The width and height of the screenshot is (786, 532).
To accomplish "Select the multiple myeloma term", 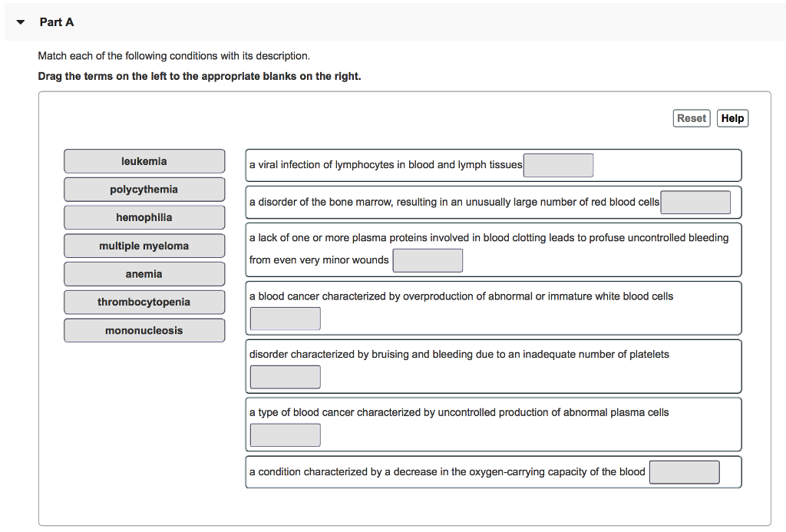I will point(144,246).
